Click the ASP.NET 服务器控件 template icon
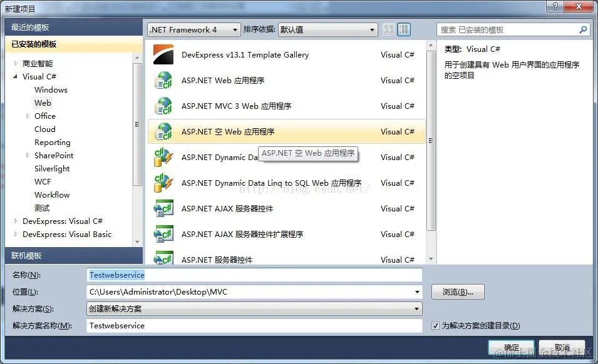Viewport: 598px width, 364px height. (x=163, y=258)
